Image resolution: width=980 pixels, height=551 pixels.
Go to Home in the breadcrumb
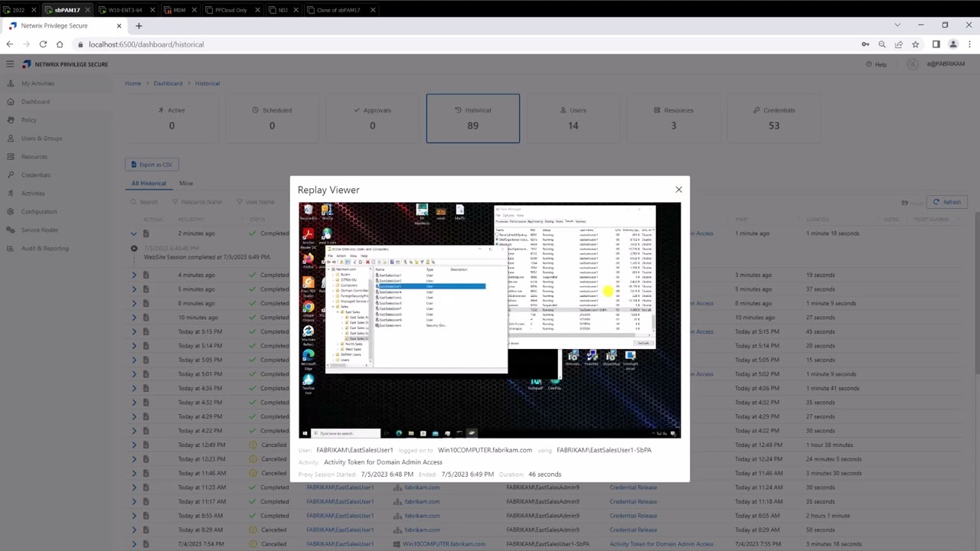tap(133, 83)
